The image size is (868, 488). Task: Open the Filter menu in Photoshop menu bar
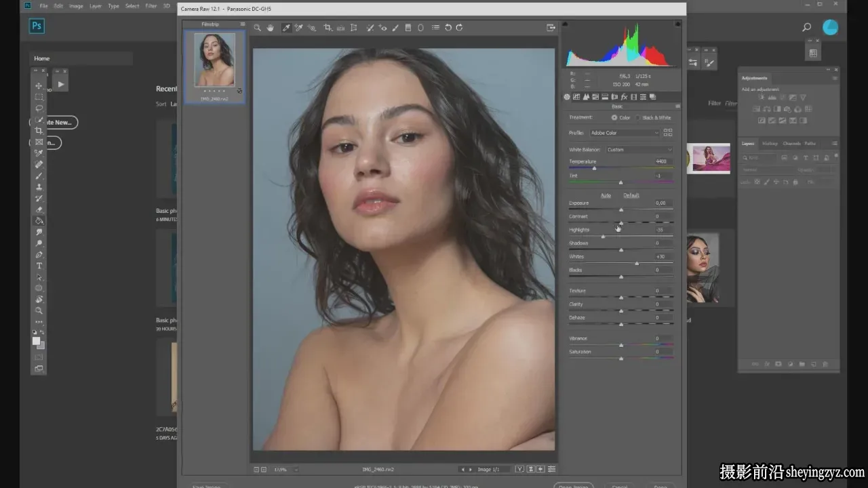[x=151, y=6]
